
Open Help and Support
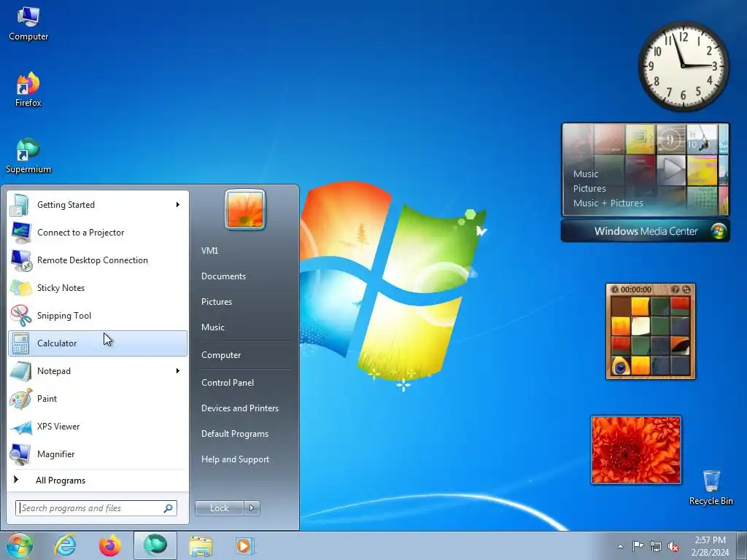tap(235, 459)
